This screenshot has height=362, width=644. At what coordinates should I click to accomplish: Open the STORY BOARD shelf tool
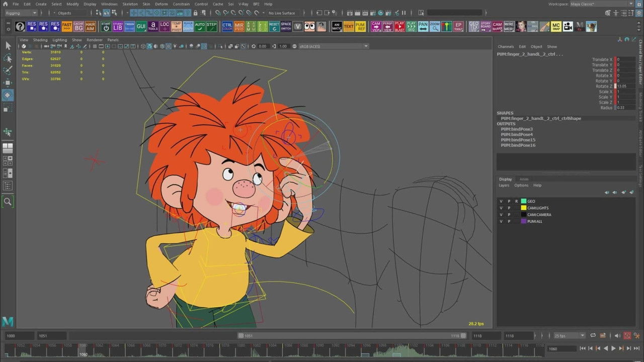486,26
